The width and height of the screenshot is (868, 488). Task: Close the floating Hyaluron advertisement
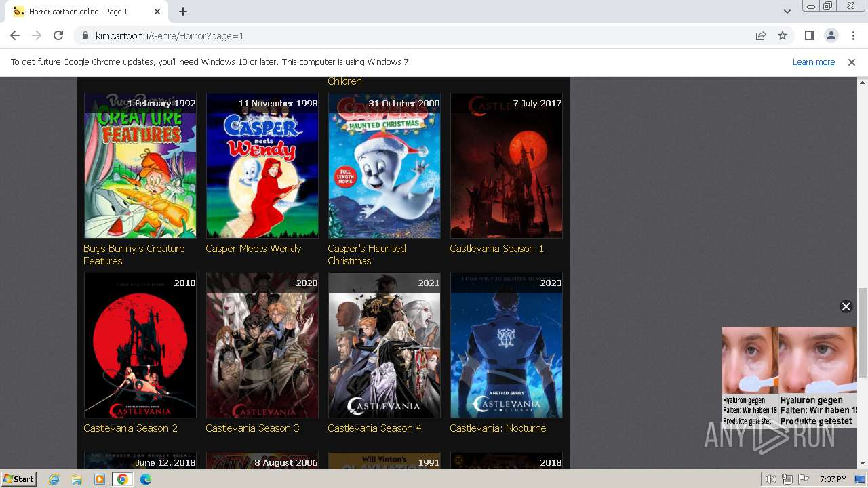[x=846, y=306]
